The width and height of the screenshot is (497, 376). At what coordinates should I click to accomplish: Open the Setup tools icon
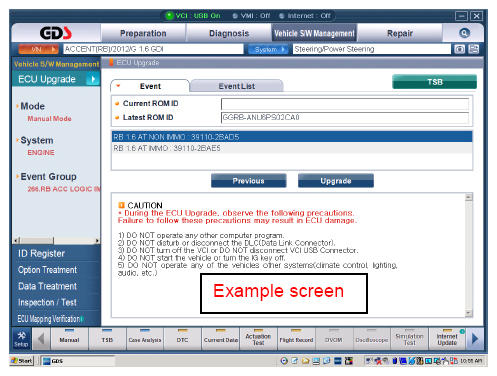coord(21,339)
